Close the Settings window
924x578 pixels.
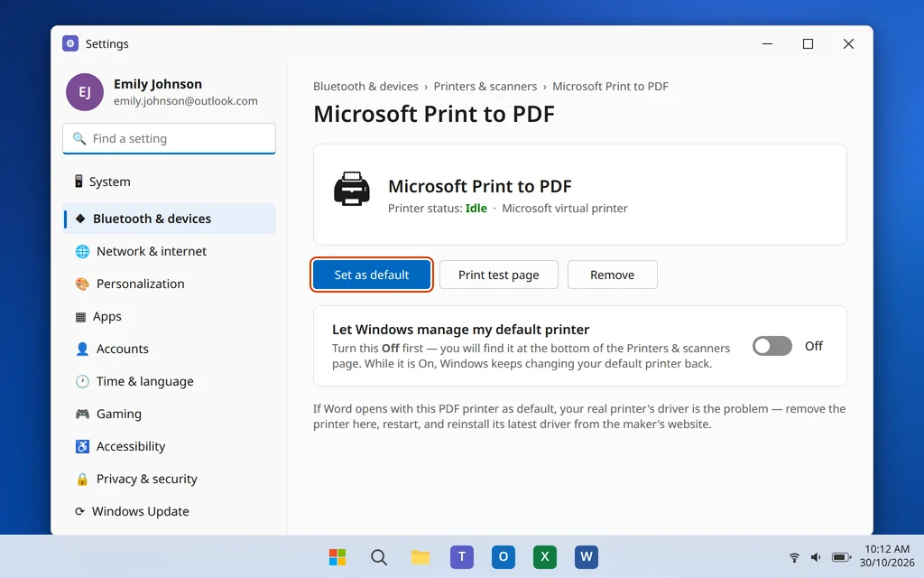[848, 43]
